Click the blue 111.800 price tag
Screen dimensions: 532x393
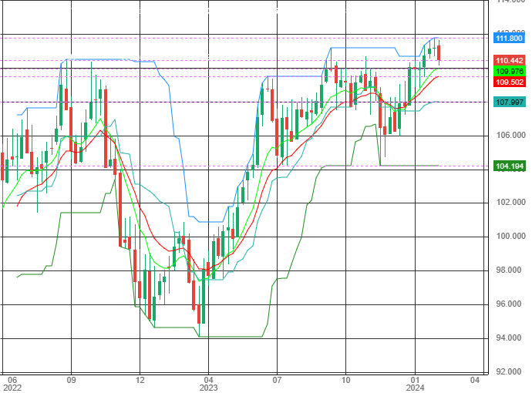(x=509, y=38)
